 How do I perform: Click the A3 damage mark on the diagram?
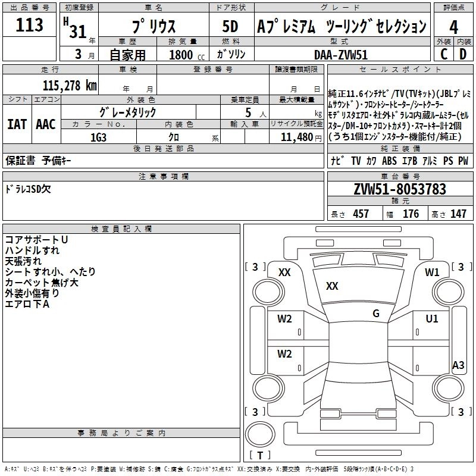pos(458,365)
